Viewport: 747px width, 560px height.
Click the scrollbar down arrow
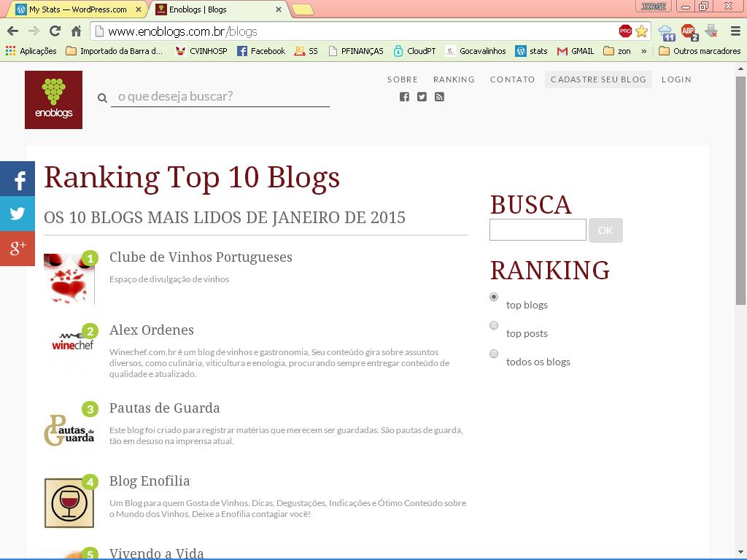740,551
